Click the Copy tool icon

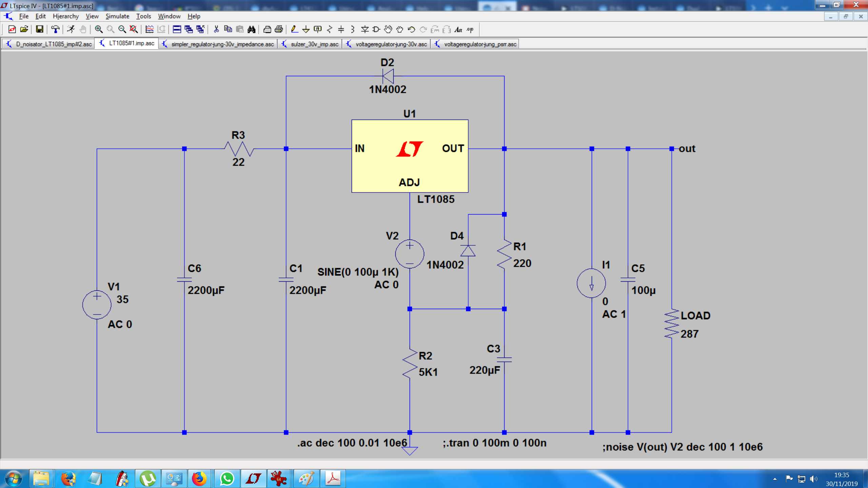pyautogui.click(x=228, y=29)
